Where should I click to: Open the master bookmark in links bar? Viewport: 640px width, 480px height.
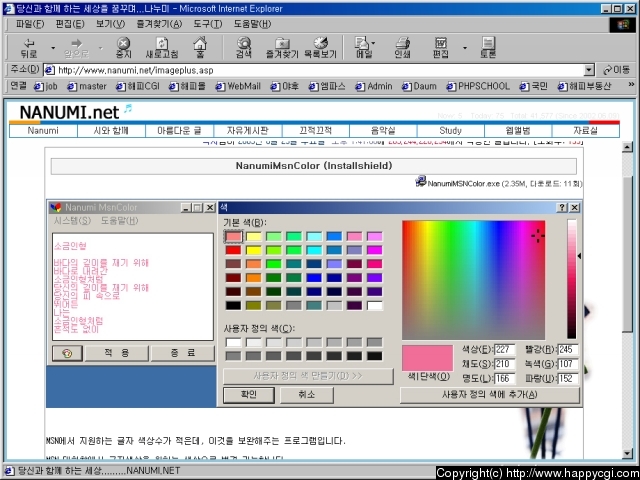87,86
